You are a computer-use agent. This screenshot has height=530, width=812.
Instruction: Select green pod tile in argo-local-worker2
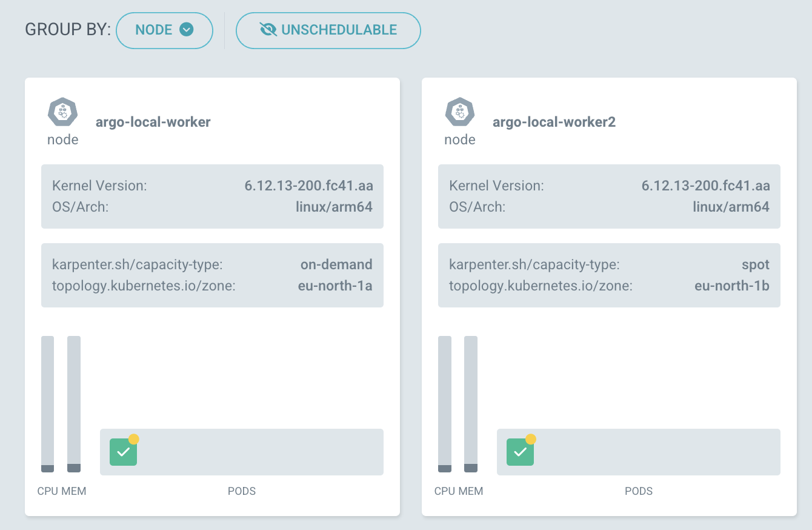coord(520,452)
